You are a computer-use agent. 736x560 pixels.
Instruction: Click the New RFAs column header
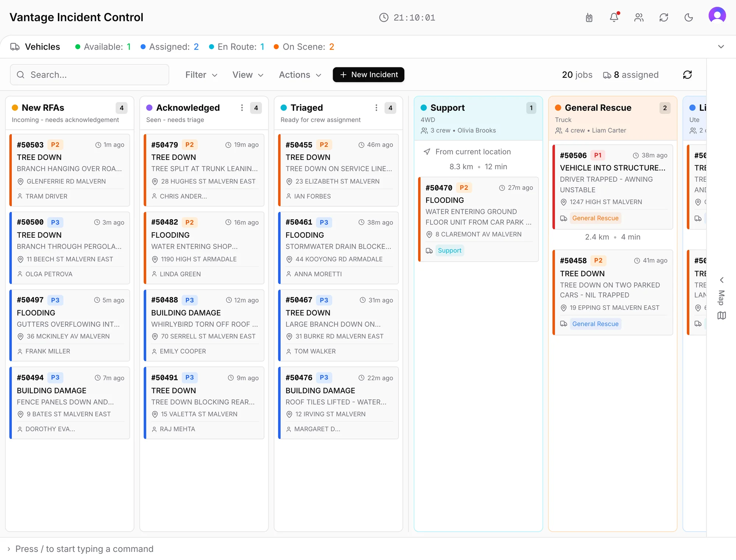click(70, 113)
